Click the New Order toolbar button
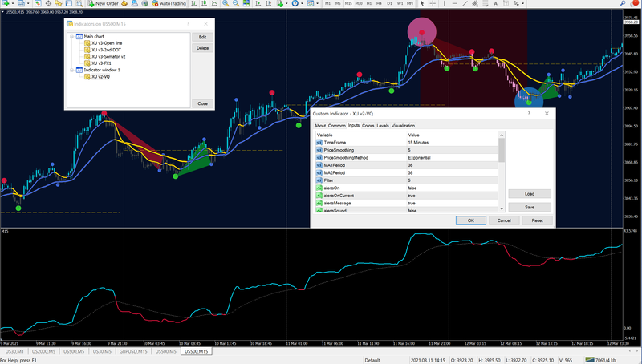Viewport: 642px width, 364px height. pyautogui.click(x=104, y=3)
